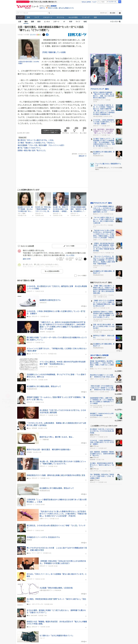Open トピックス一覧 link
Image resolution: width=138 pixels, height=644 pixels.
(115, 21)
